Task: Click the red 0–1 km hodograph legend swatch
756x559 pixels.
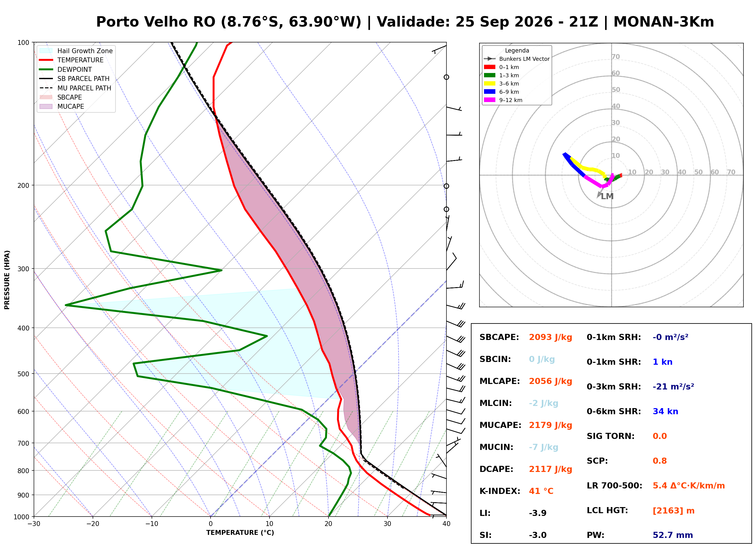Action: [x=490, y=67]
